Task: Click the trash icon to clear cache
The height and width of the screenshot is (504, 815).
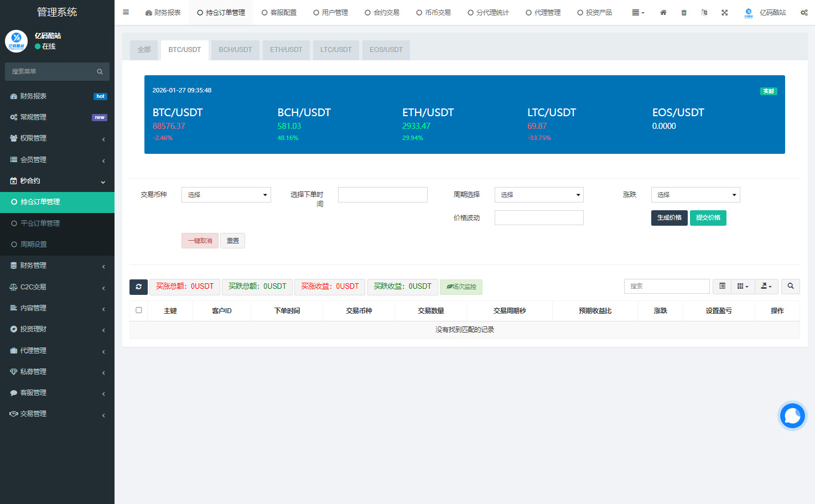Action: (x=684, y=13)
